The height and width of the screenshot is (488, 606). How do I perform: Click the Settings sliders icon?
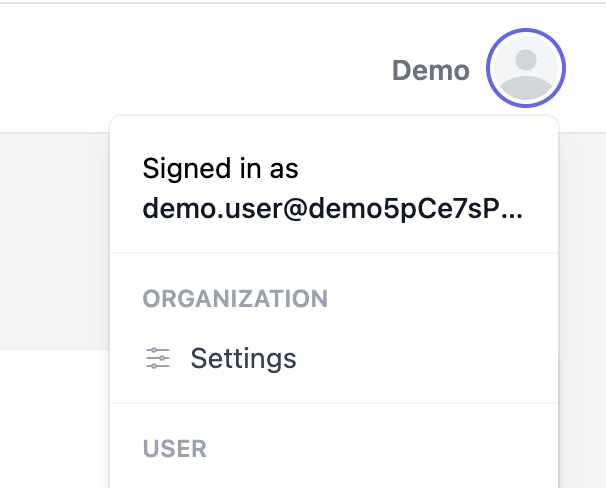click(x=158, y=358)
